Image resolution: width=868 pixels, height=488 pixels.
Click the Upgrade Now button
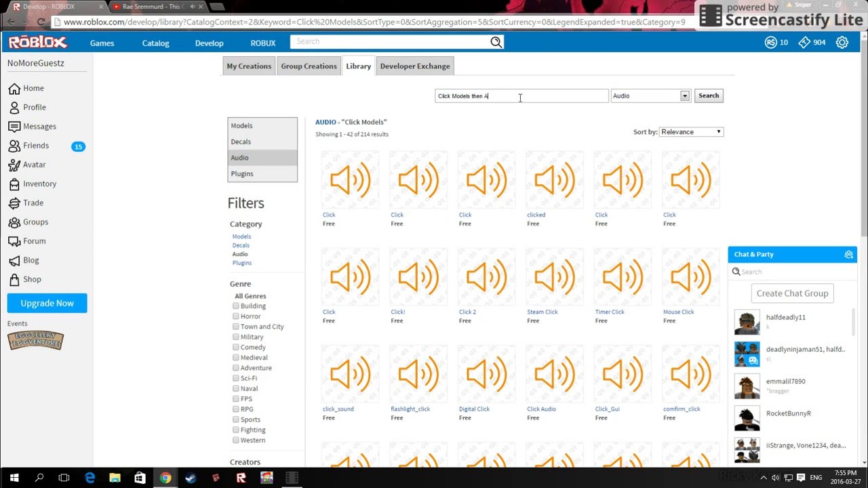coord(47,303)
